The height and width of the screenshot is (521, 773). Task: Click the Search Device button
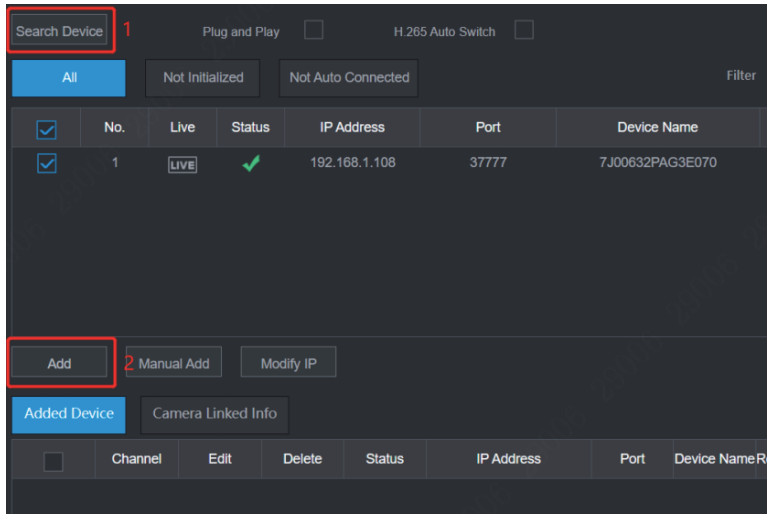pyautogui.click(x=59, y=31)
